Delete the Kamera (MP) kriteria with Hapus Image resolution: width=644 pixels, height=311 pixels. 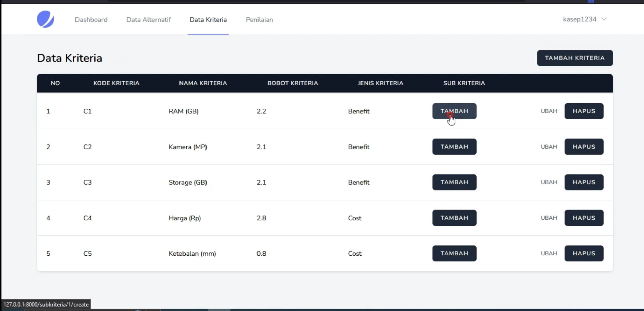(x=584, y=147)
